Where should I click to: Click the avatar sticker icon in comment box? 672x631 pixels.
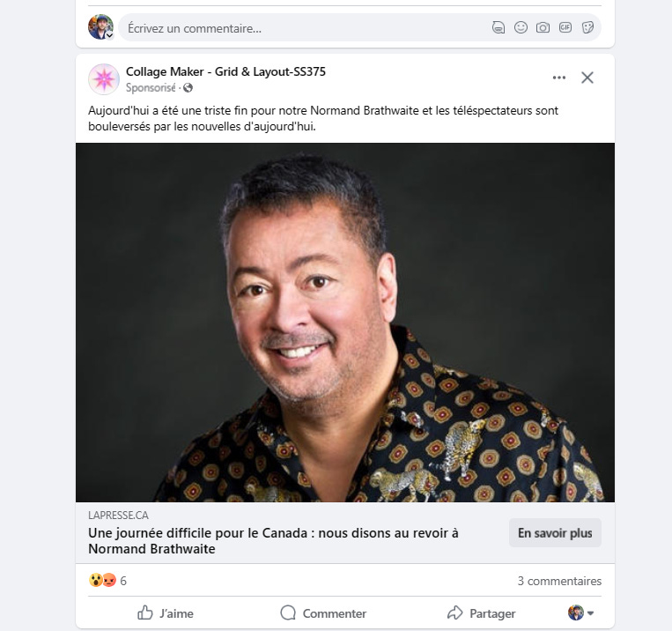point(498,27)
